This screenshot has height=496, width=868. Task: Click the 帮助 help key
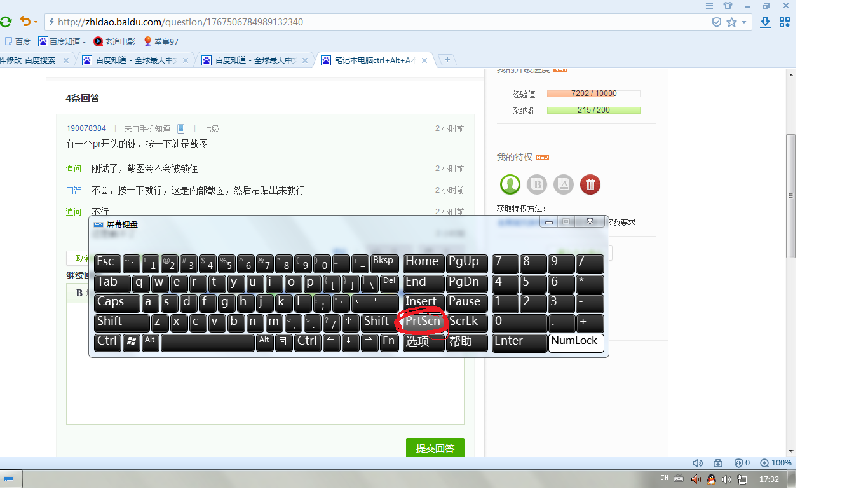pos(467,343)
